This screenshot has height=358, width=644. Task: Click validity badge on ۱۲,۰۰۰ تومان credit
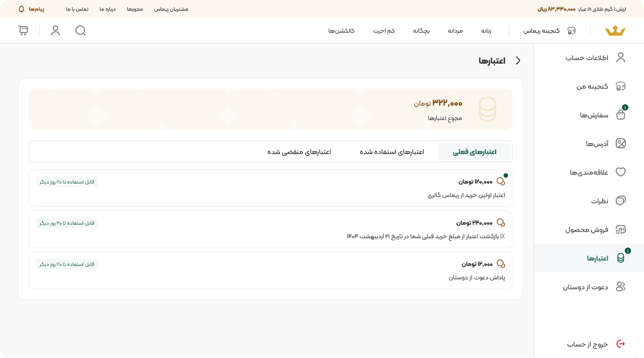67,264
